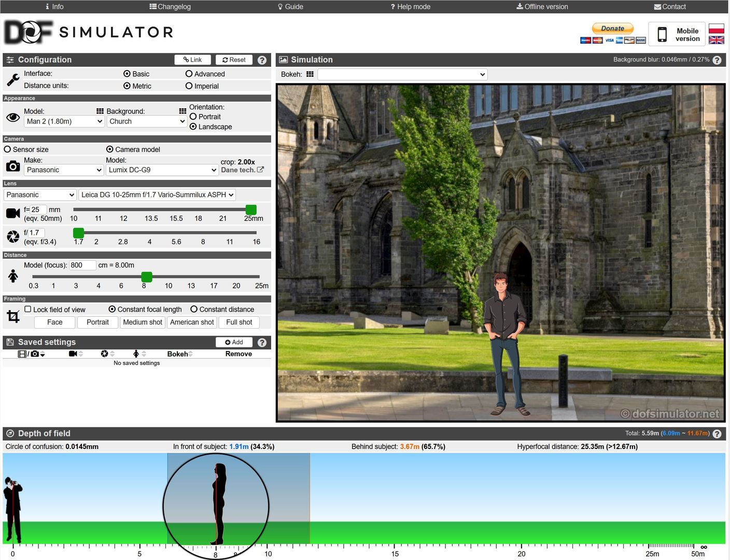Open the model picker grid icon

pos(100,111)
